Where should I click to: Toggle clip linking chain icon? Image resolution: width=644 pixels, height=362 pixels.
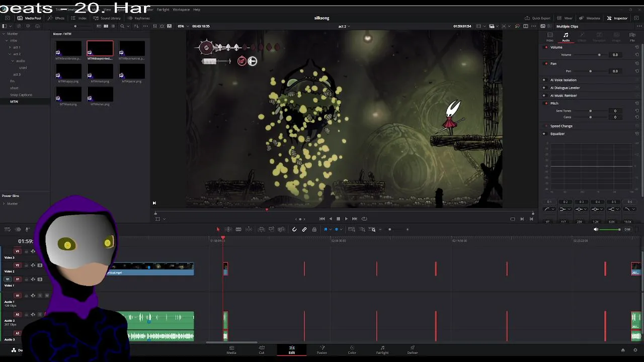pyautogui.click(x=304, y=229)
